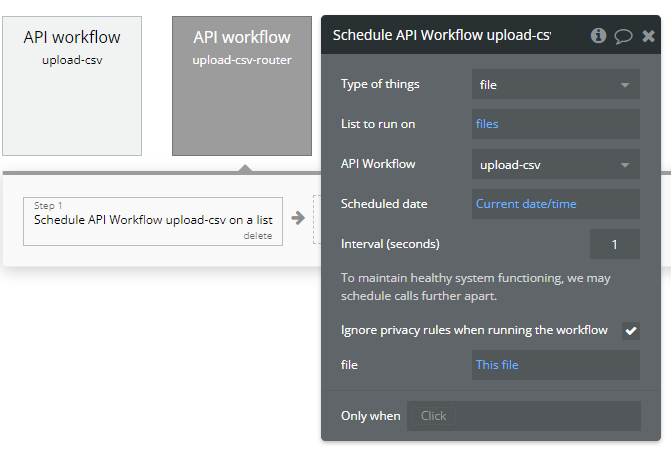Toggle Ignore privacy rules checkbox
This screenshot has height=452, width=671.
coord(630,330)
